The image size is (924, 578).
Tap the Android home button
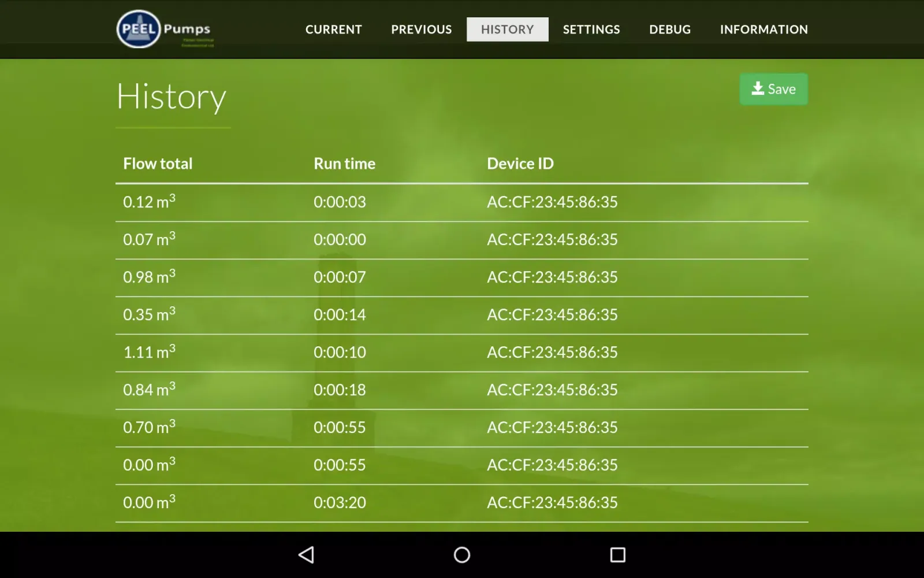tap(462, 555)
